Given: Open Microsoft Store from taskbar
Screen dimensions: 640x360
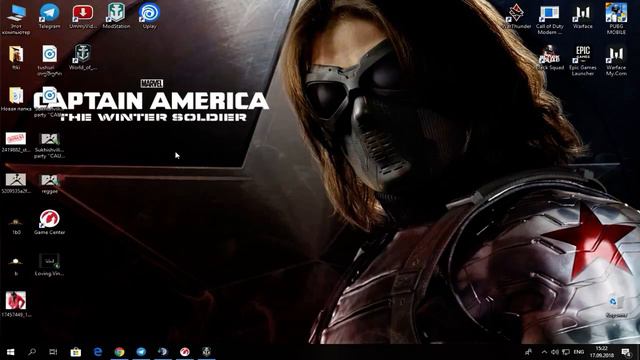Looking at the screenshot, I should click(x=76, y=352).
